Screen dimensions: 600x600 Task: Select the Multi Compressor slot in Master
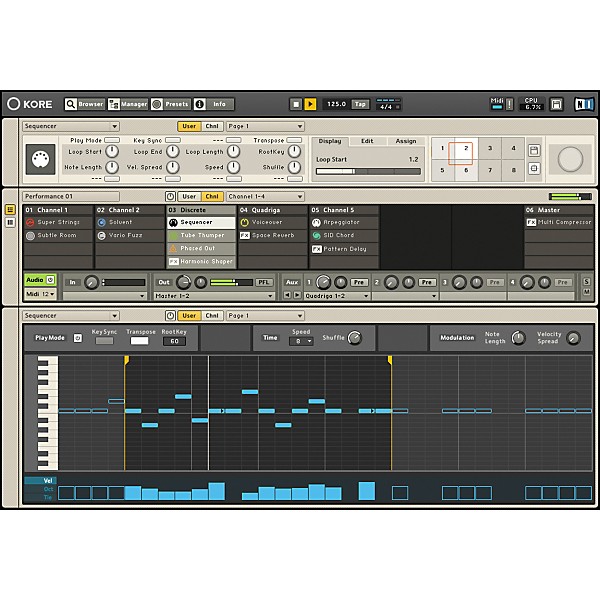(x=559, y=222)
